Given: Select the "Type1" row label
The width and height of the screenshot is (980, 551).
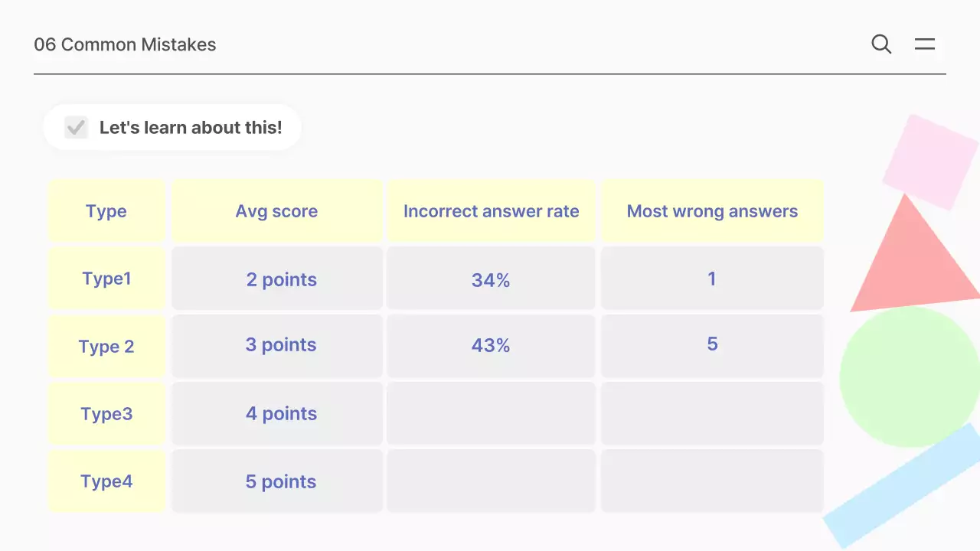Looking at the screenshot, I should (106, 279).
